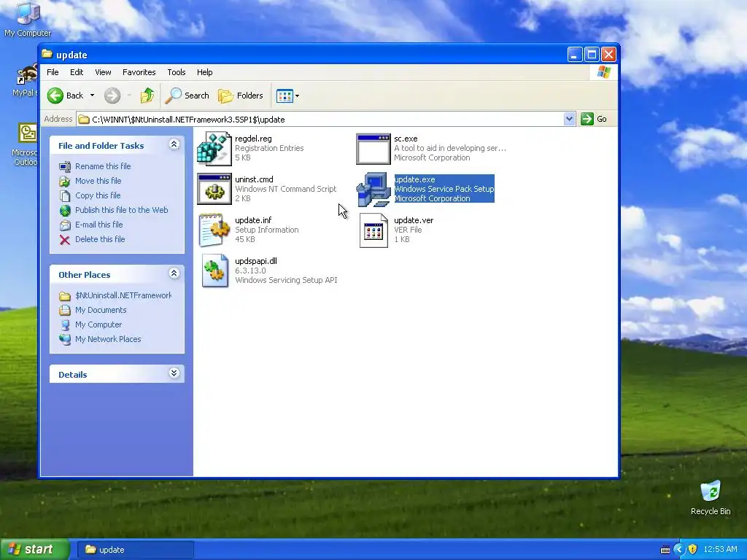Expand the Address bar dropdown

click(x=569, y=119)
